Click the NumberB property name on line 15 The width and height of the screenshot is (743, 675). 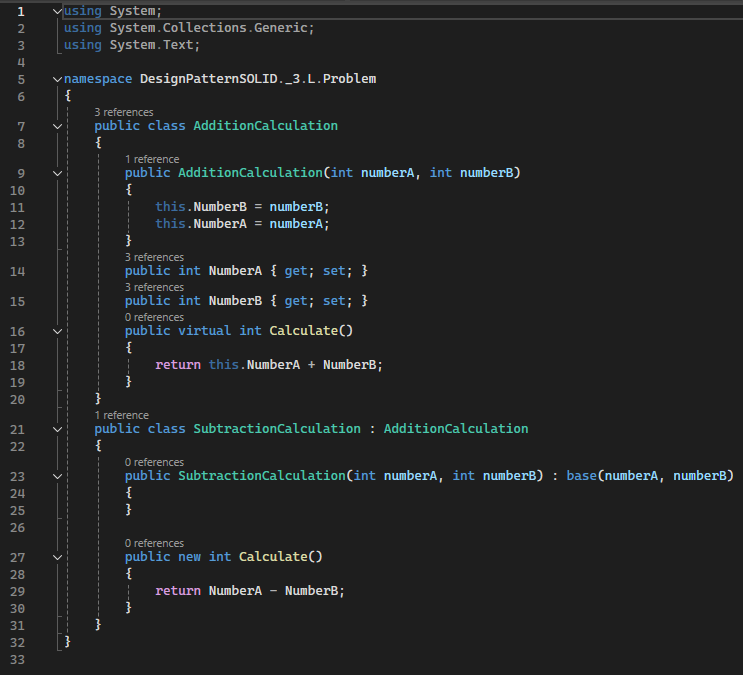click(x=235, y=301)
